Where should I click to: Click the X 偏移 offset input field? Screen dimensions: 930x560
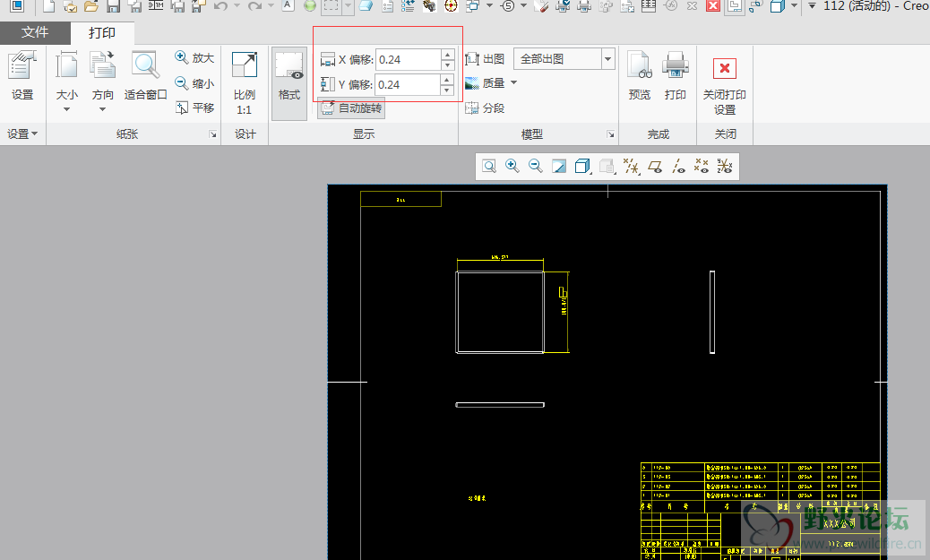click(x=409, y=59)
